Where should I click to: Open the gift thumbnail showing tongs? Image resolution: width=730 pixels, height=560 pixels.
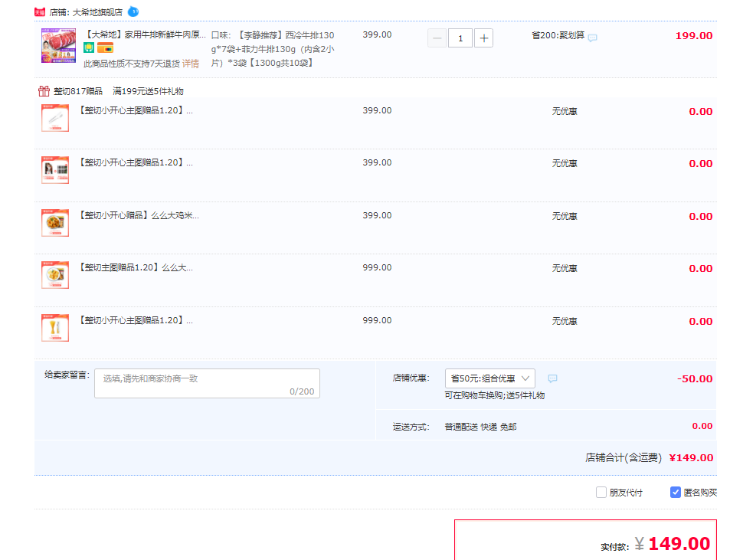click(x=55, y=118)
